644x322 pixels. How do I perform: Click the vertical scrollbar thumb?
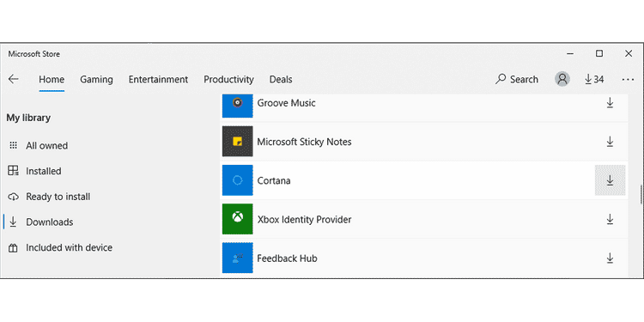(x=641, y=194)
